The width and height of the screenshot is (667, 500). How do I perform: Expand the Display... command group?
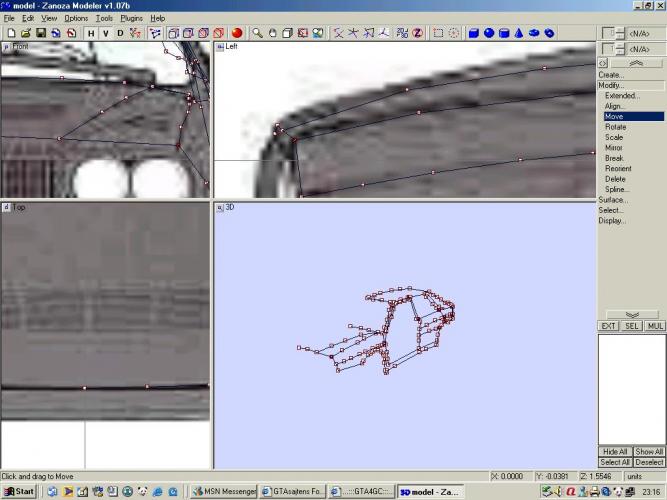(612, 221)
